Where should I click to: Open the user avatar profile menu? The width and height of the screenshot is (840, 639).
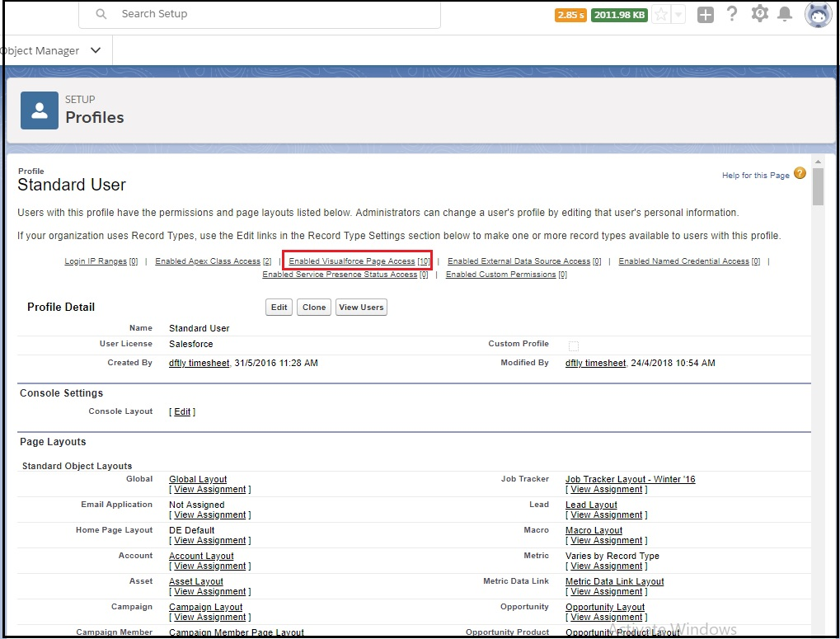coord(818,15)
